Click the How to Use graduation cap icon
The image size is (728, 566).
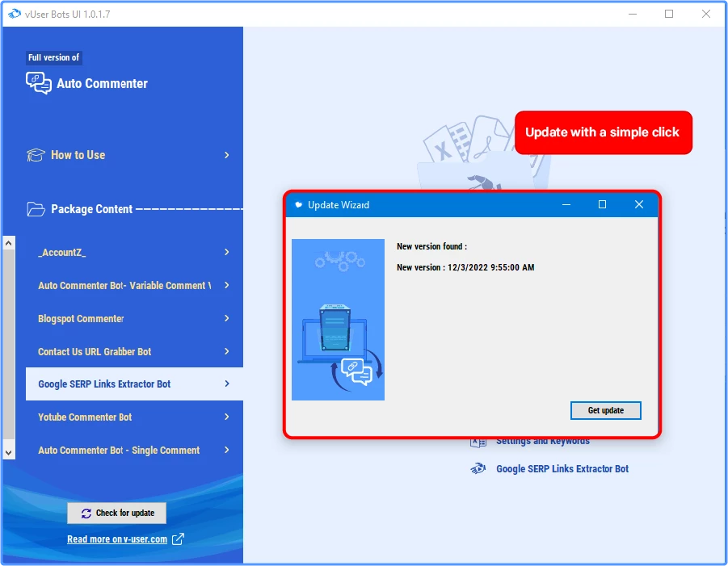(36, 155)
